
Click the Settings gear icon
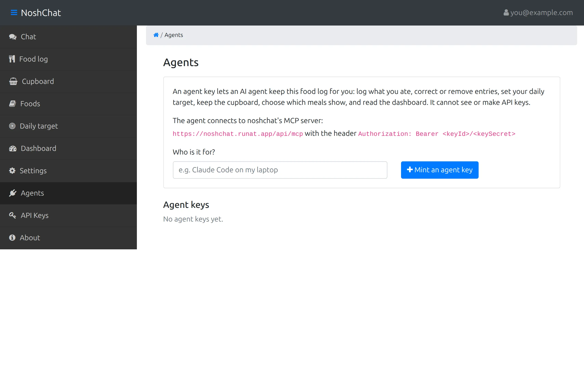click(x=12, y=171)
